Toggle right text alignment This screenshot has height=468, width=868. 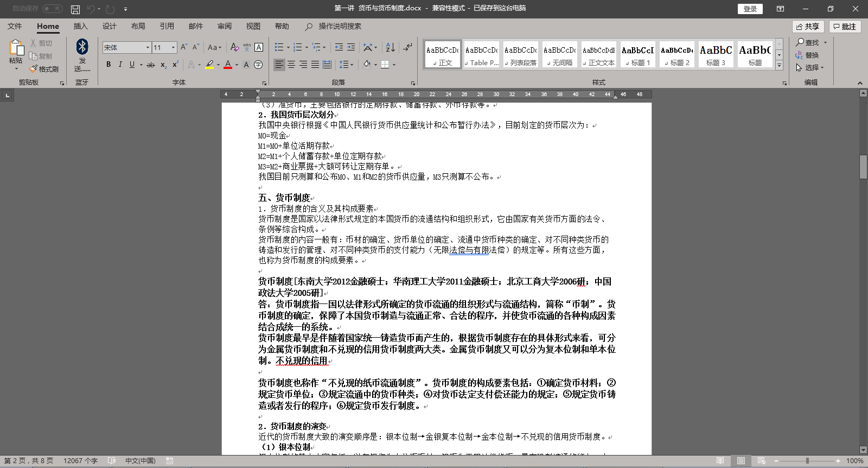point(303,65)
